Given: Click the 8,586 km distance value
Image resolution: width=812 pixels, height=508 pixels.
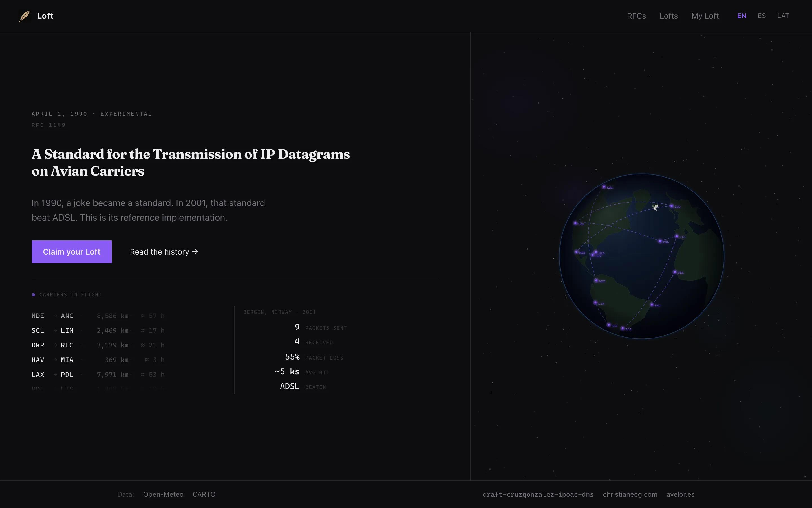Looking at the screenshot, I should [113, 316].
